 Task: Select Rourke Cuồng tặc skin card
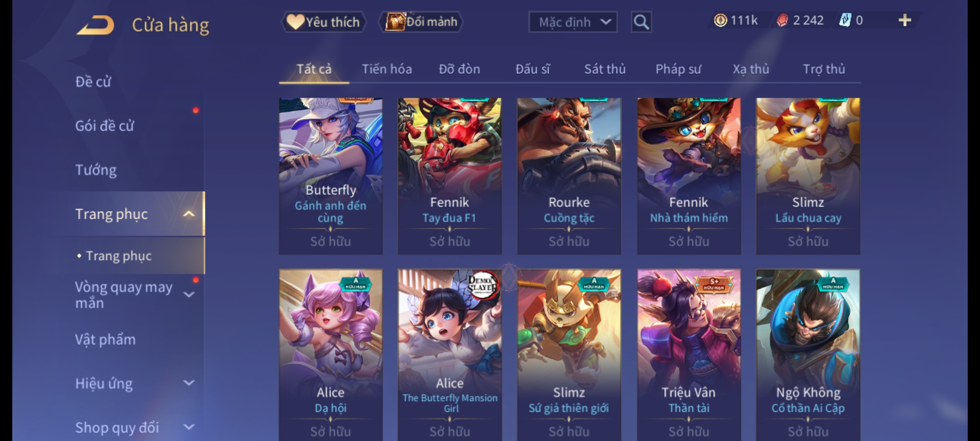pyautogui.click(x=569, y=176)
